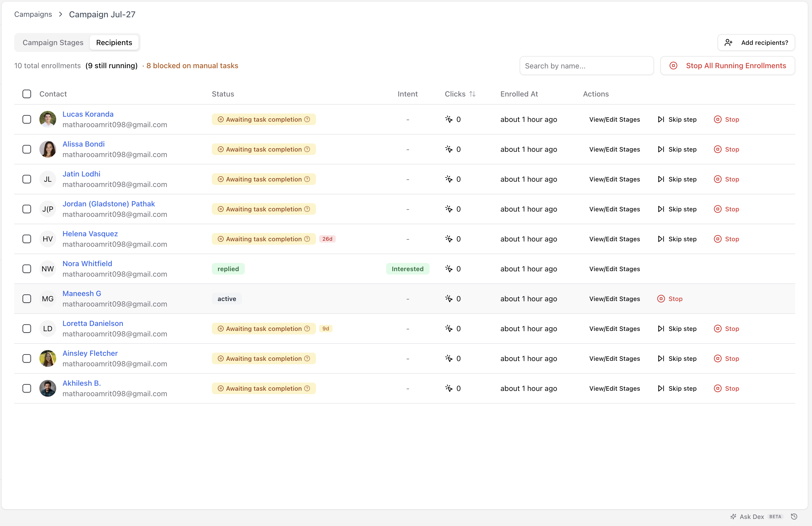Tick the Akhilesh B. row checkbox
Image resolution: width=812 pixels, height=526 pixels.
[27, 388]
